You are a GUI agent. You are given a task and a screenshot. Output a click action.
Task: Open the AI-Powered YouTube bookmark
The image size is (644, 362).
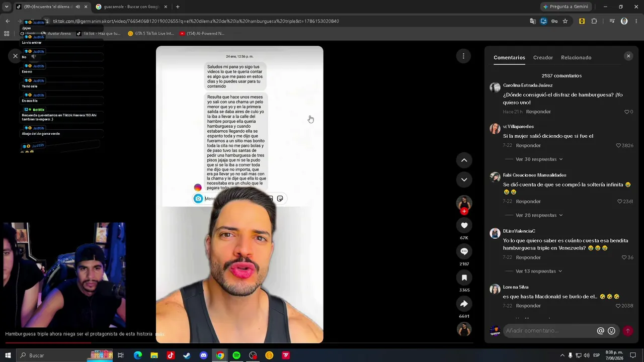202,34
